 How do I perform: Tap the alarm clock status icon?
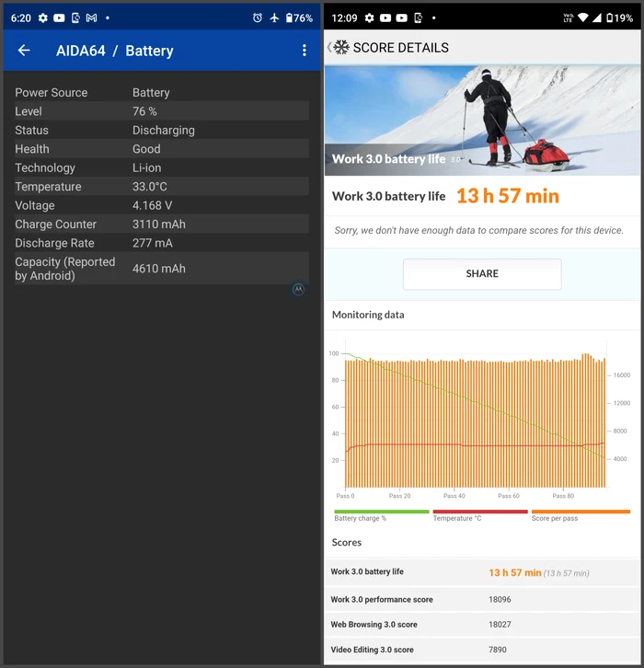[x=258, y=17]
